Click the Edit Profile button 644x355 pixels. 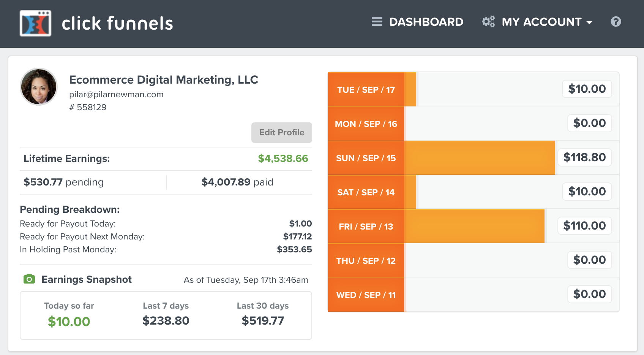pos(282,133)
